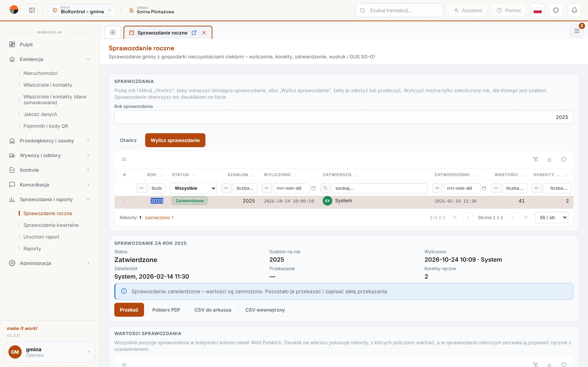Collapse the sidebar panel toggle icon
The width and height of the screenshot is (588, 367).
(32, 10)
